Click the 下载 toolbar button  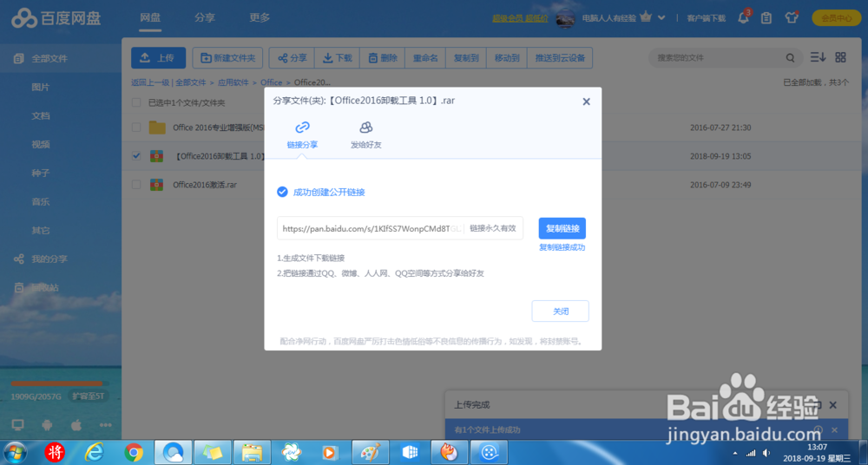pyautogui.click(x=337, y=57)
